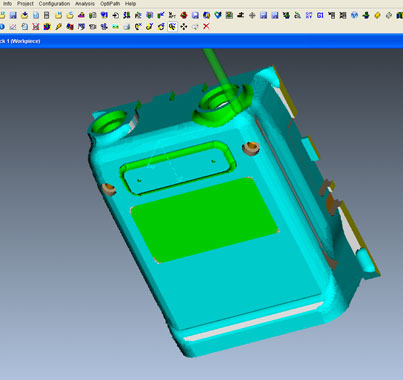Click the black machine silhouette icon
The image size is (403, 380).
point(240,15)
